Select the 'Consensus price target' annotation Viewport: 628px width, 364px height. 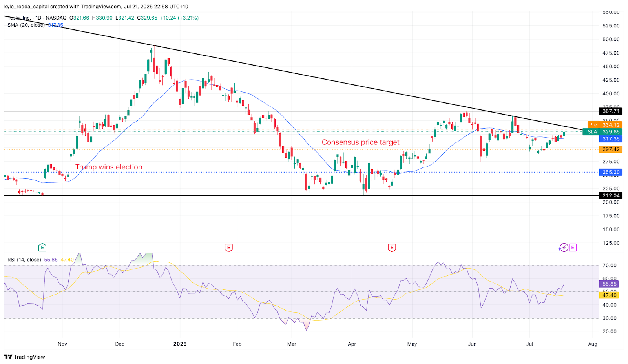pyautogui.click(x=361, y=142)
